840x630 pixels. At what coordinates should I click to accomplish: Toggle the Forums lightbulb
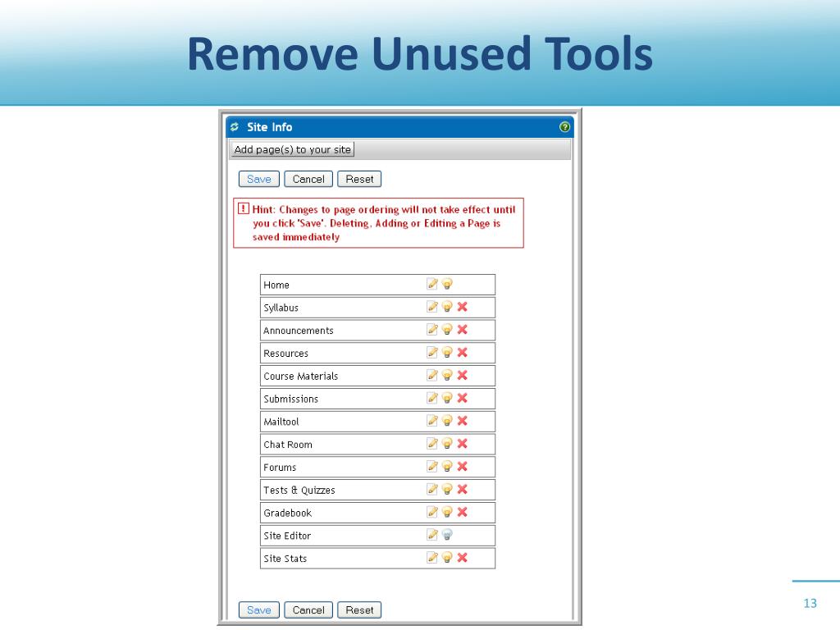[x=447, y=466]
